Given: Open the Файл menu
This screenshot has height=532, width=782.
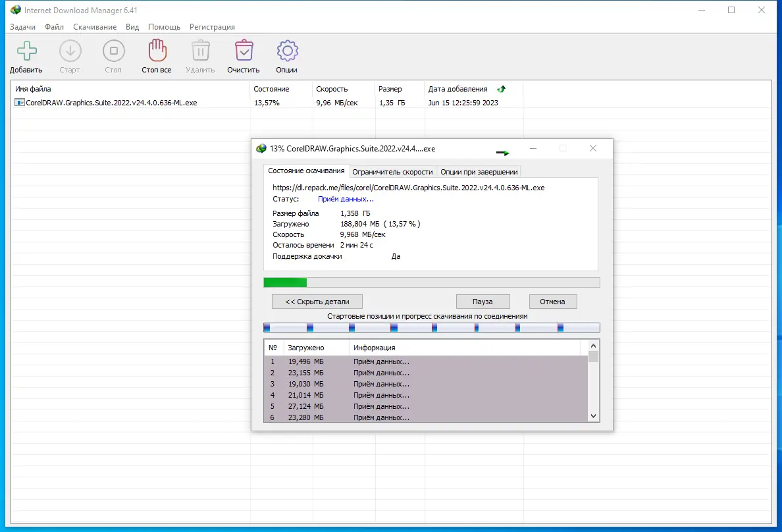Looking at the screenshot, I should (x=55, y=27).
